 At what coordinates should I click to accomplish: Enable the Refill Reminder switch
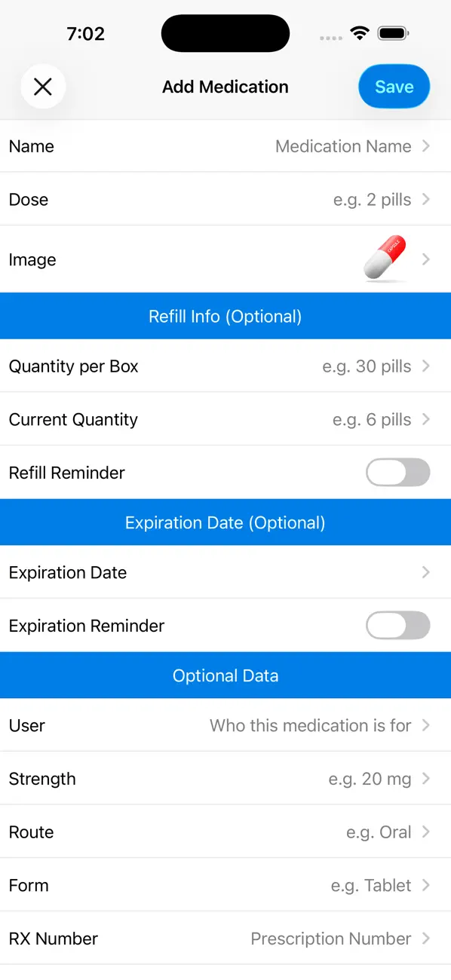point(397,473)
